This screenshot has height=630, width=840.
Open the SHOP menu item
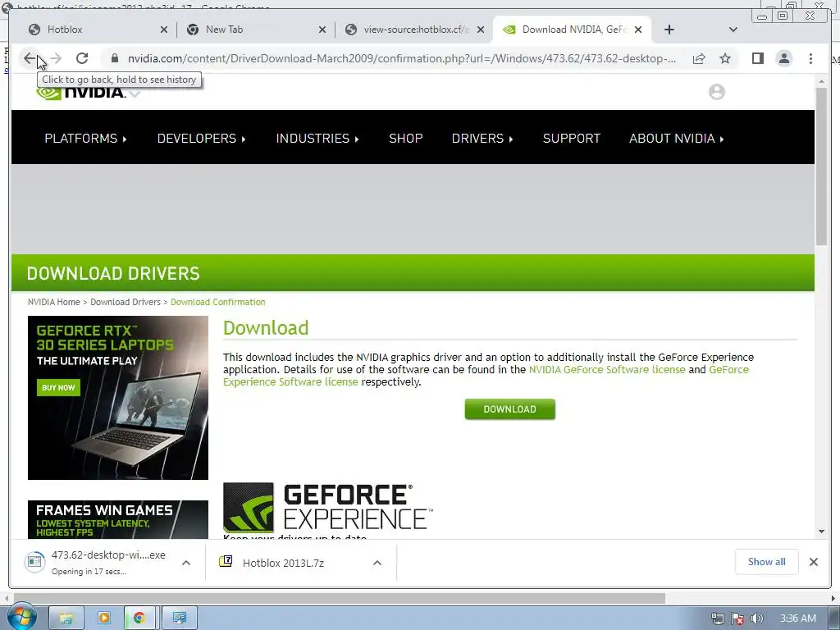pos(405,138)
